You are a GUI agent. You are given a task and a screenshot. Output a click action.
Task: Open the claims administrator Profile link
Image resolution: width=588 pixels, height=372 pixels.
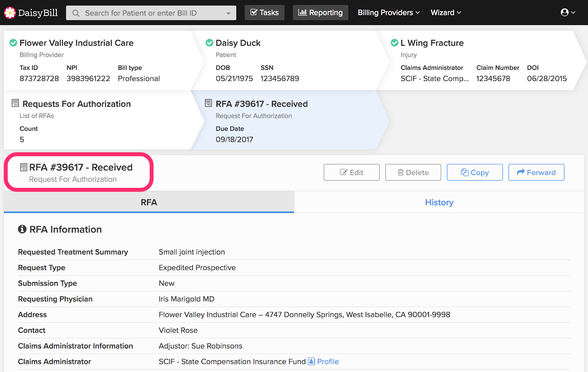tap(328, 362)
